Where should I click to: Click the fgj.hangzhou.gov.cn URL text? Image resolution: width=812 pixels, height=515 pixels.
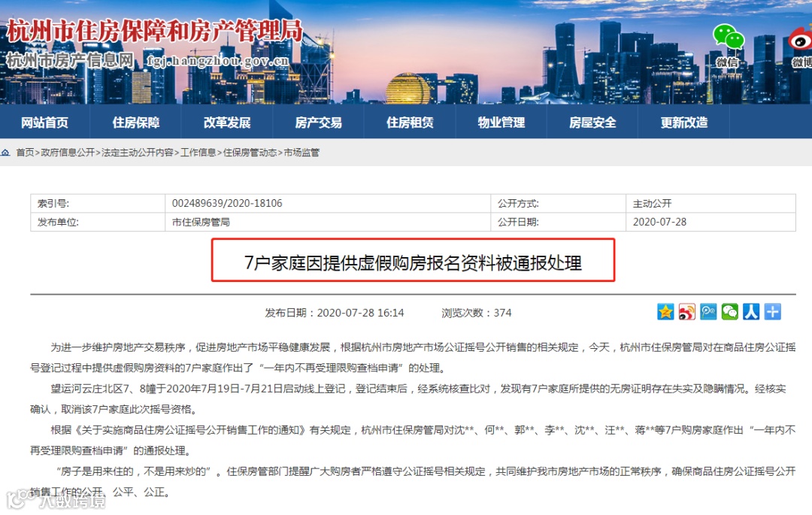[217, 61]
